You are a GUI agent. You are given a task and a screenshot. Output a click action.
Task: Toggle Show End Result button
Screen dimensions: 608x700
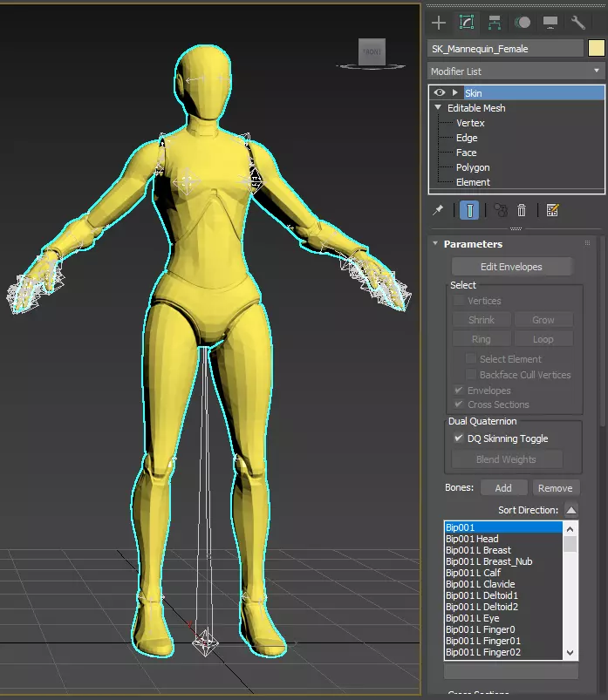point(469,210)
